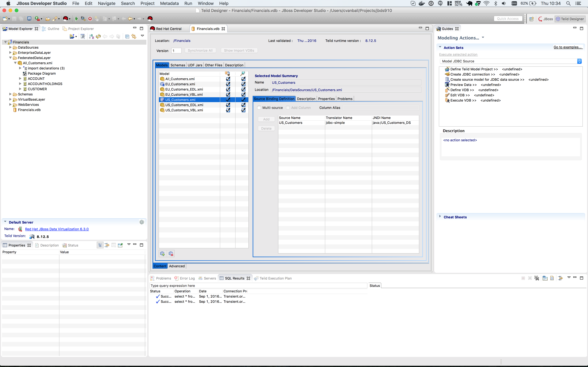Collapse all nodes in Model Explorer

[x=127, y=36]
